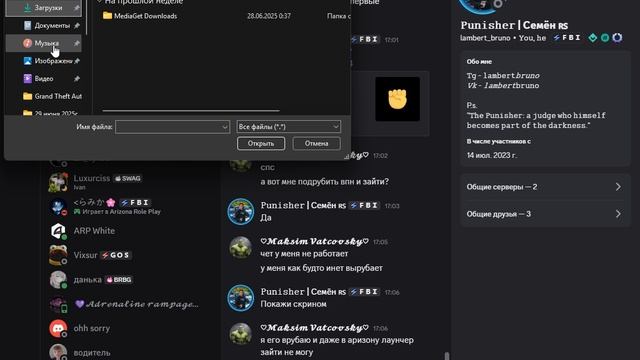Click Punisher username at 17:06 message
The height and width of the screenshot is (360, 640).
tap(303, 292)
